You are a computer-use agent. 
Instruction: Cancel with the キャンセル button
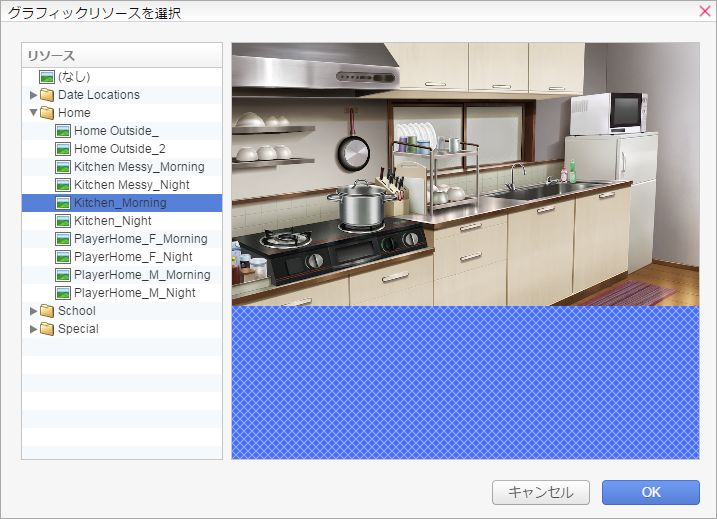coord(541,492)
